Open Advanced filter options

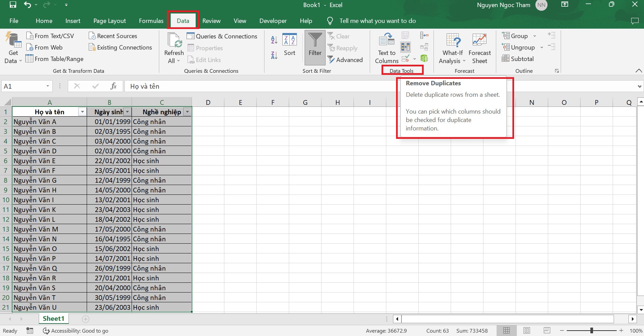(345, 60)
